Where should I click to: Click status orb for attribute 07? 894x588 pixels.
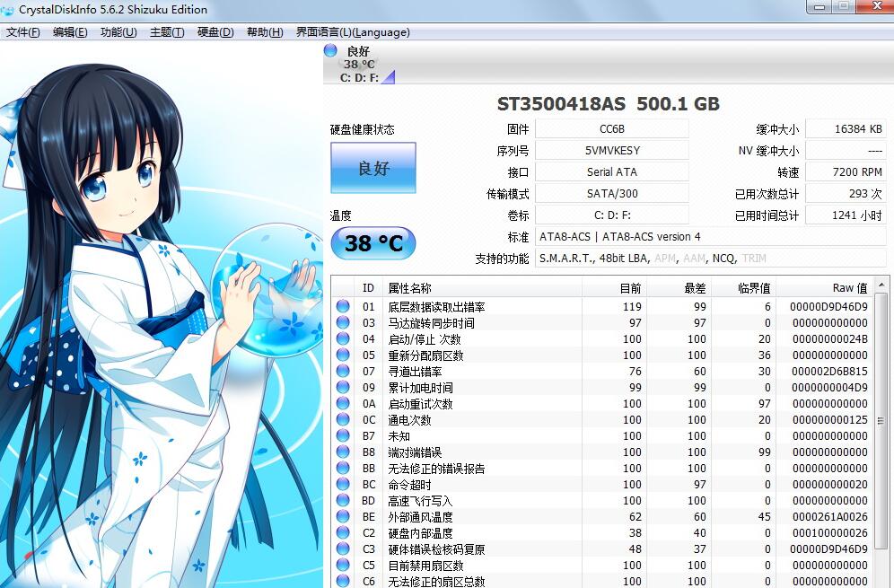(343, 371)
